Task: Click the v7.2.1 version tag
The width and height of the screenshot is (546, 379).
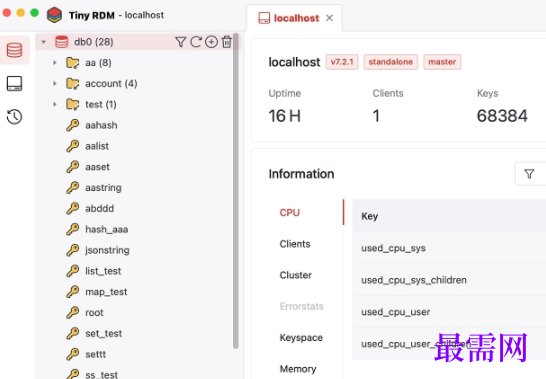Action: pyautogui.click(x=342, y=62)
